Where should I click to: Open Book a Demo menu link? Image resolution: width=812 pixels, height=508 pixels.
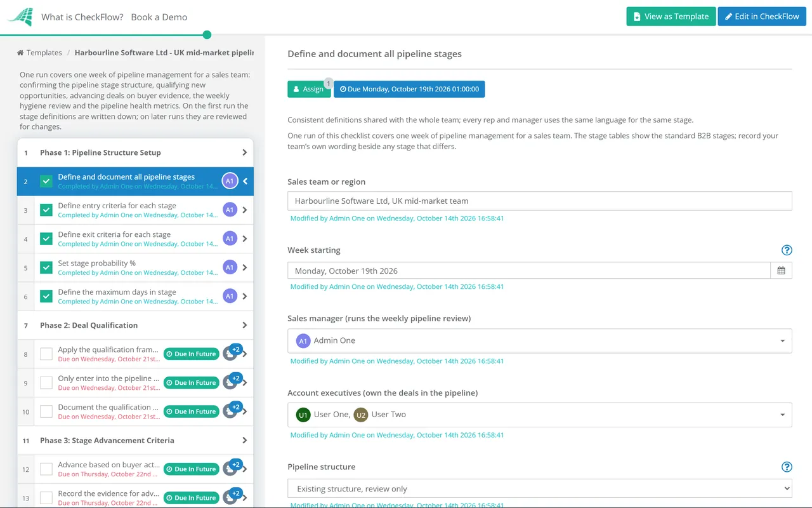coord(159,17)
